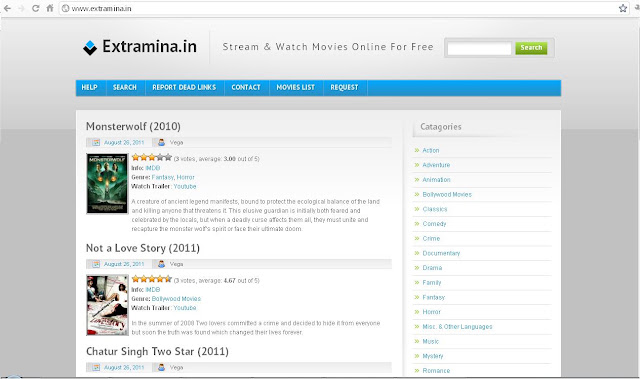Click author icon under Not a Love Story
This screenshot has height=379, width=640.
161,264
